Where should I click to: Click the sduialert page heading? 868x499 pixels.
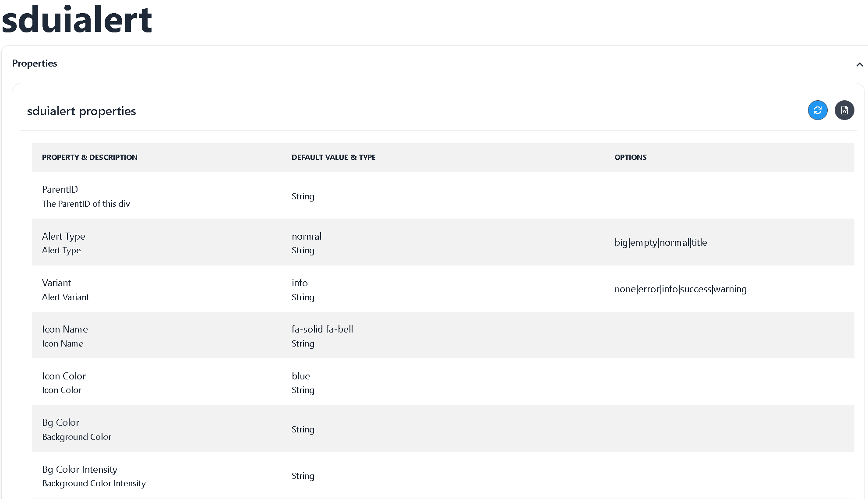[77, 20]
